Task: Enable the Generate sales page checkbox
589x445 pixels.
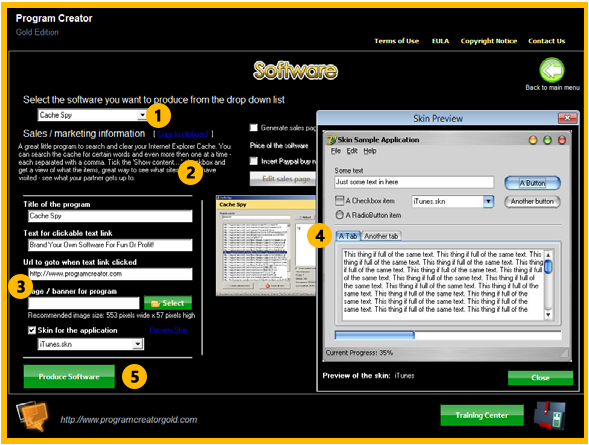Action: coord(254,128)
